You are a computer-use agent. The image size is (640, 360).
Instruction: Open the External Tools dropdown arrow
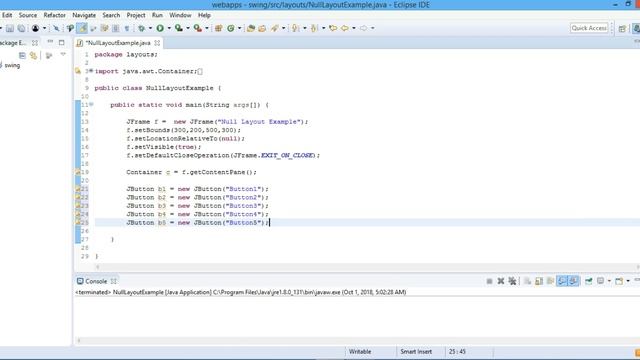pyautogui.click(x=207, y=28)
